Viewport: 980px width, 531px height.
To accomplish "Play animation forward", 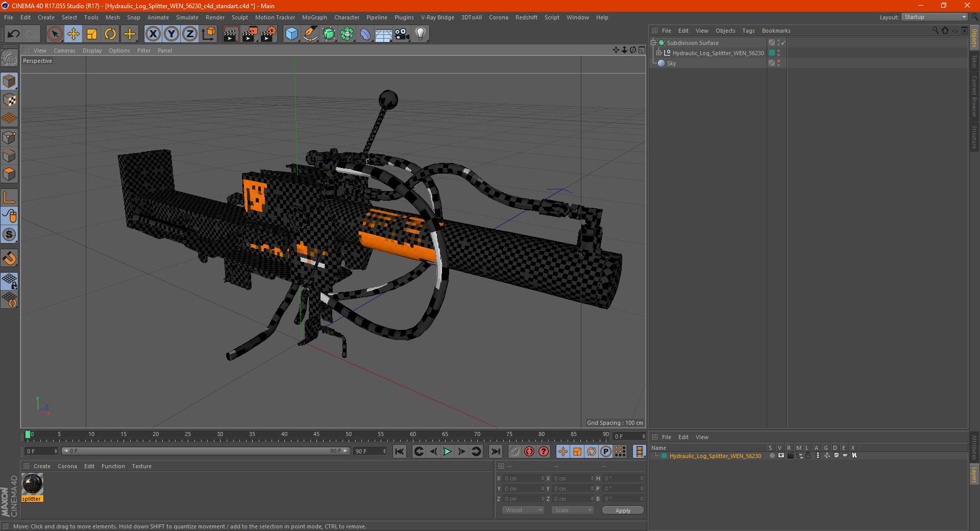I will 447,451.
